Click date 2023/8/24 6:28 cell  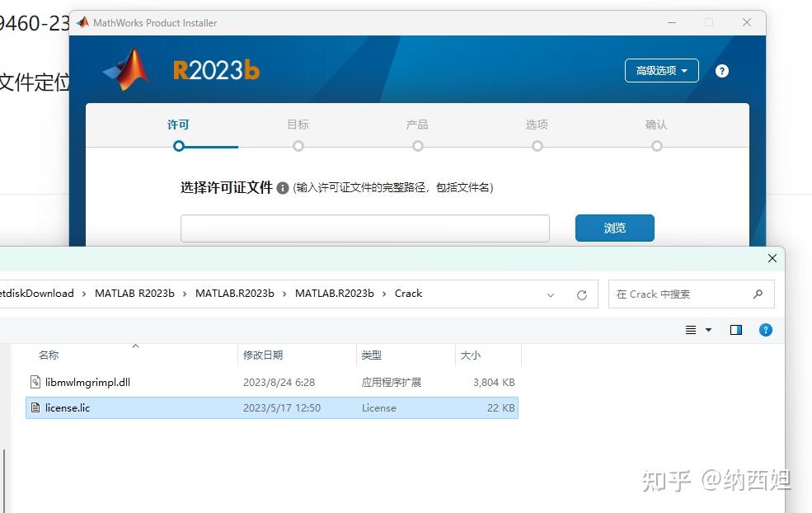click(279, 383)
